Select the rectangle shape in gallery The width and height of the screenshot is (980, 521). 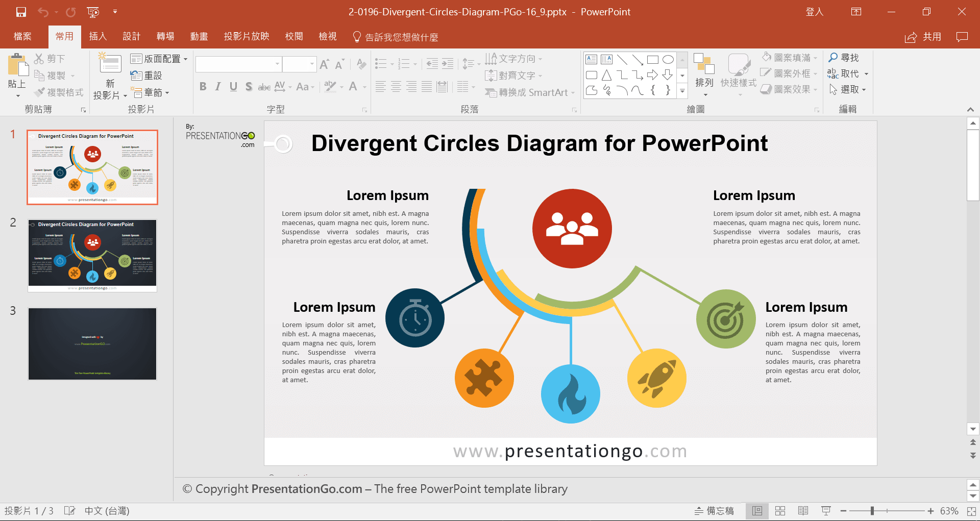click(x=652, y=60)
